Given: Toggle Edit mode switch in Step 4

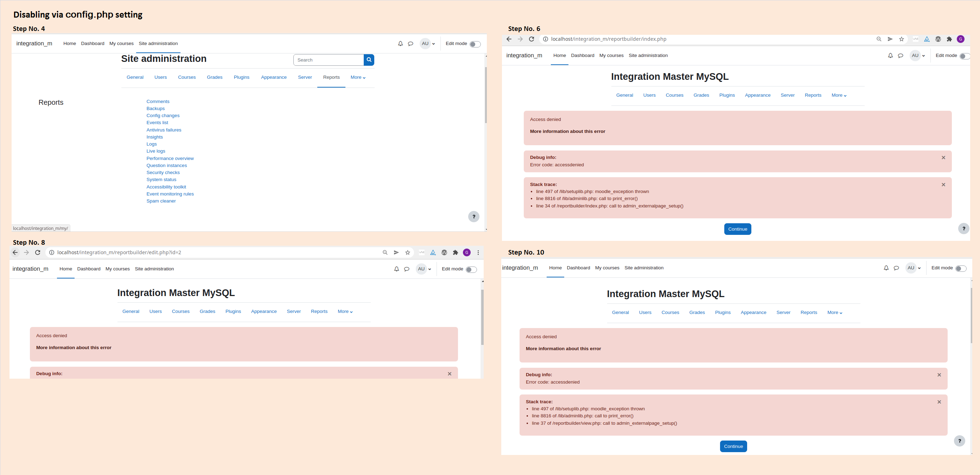Looking at the screenshot, I should tap(475, 44).
